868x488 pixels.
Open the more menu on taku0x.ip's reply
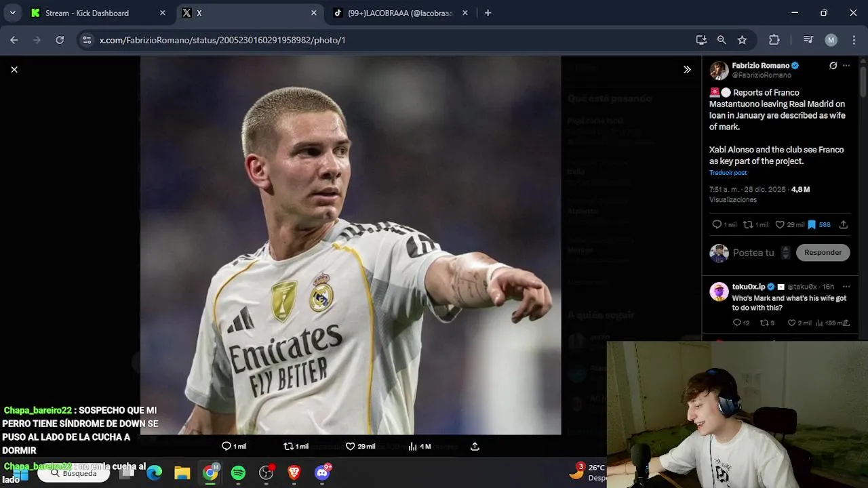click(x=846, y=287)
